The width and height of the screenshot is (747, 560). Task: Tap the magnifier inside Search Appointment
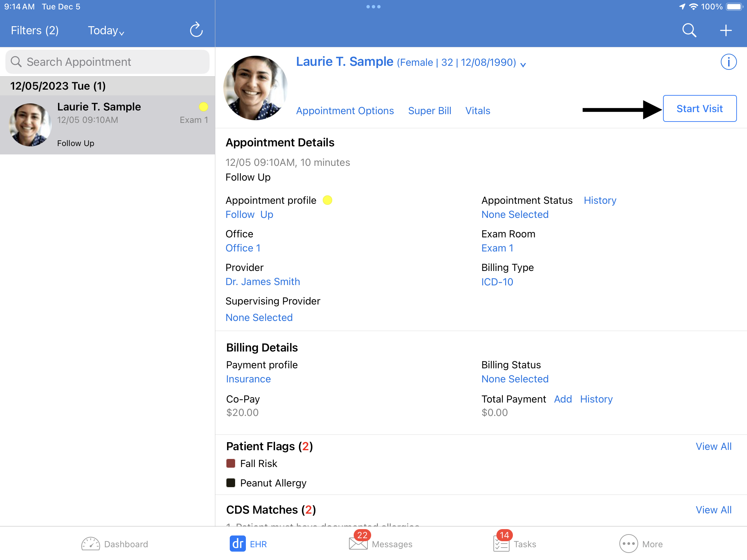[16, 62]
